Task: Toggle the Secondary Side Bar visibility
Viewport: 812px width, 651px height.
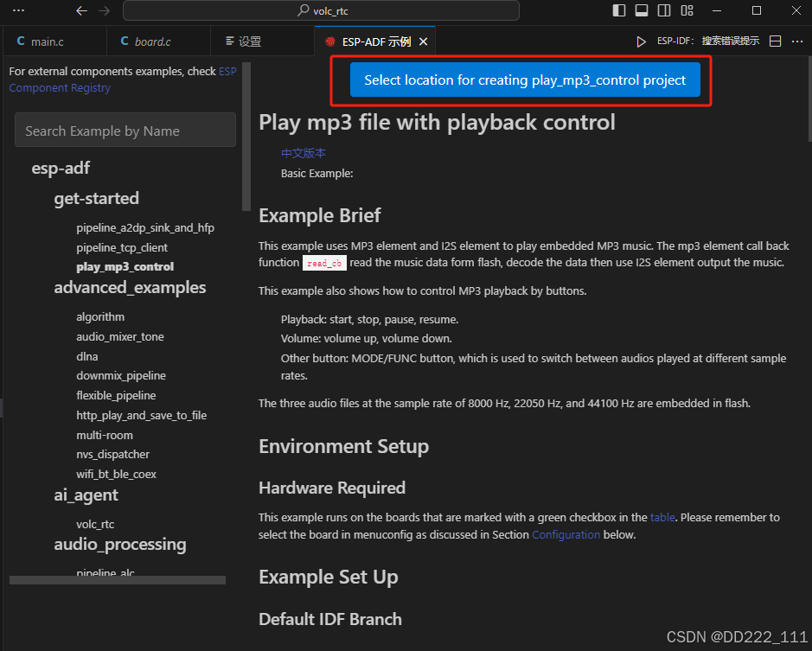Action: [664, 12]
